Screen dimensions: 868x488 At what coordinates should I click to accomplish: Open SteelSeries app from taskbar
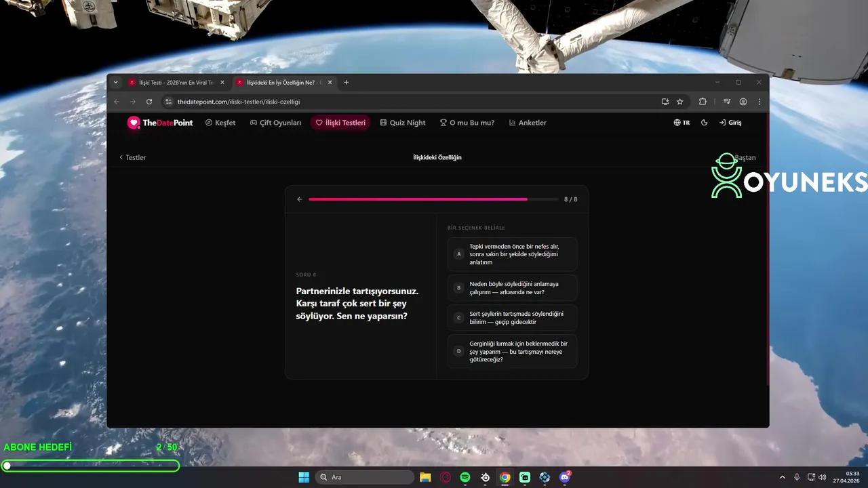tap(486, 477)
